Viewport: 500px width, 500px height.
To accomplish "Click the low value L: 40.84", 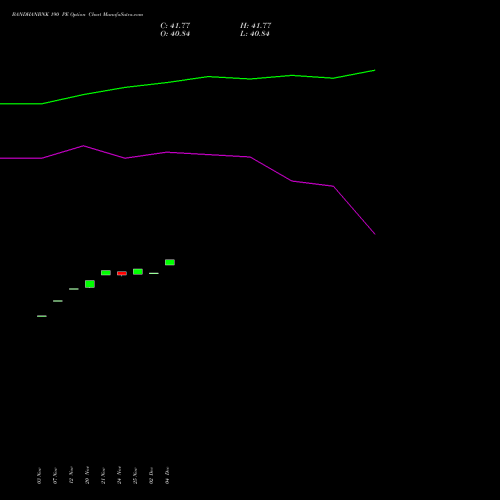I will [x=255, y=34].
